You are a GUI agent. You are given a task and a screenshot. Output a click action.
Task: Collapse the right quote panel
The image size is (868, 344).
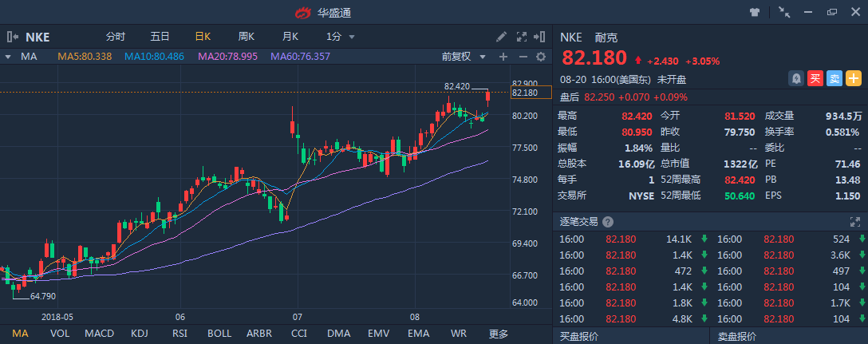[539, 38]
